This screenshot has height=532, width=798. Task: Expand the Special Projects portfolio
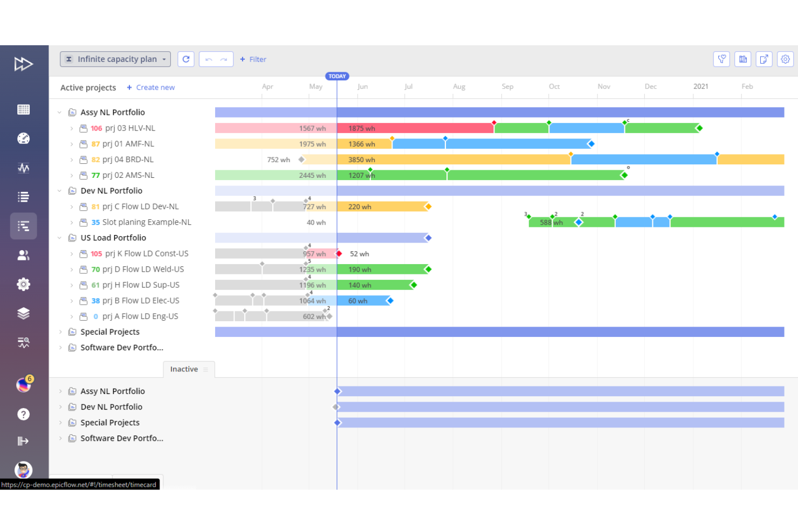[60, 331]
